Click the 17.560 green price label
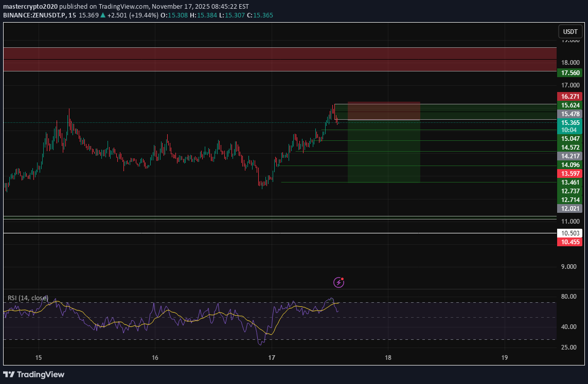Image resolution: width=588 pixels, height=384 pixels. tap(570, 73)
